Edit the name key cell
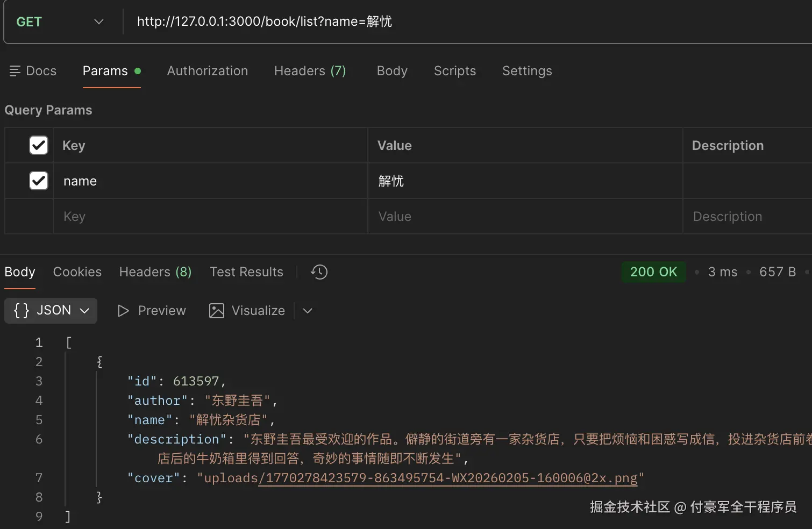 (x=210, y=181)
